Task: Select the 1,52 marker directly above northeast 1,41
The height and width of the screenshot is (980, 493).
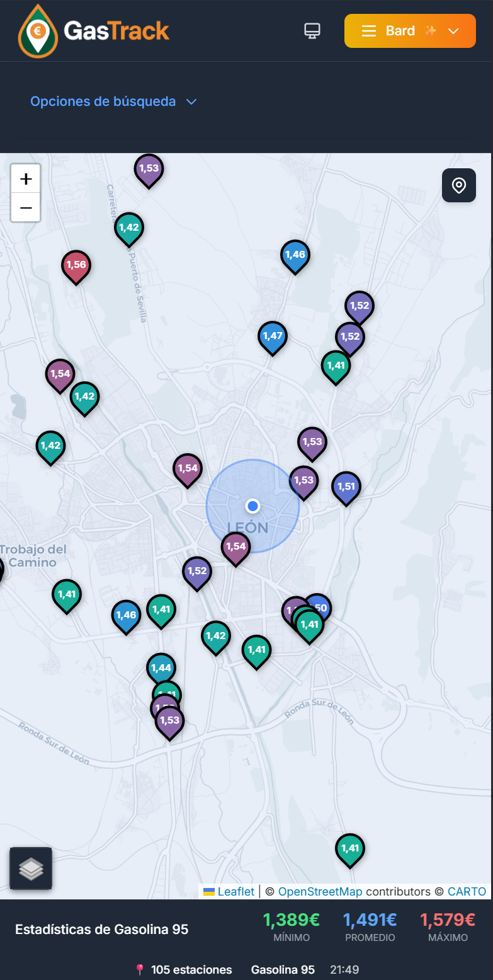Action: pyautogui.click(x=350, y=338)
